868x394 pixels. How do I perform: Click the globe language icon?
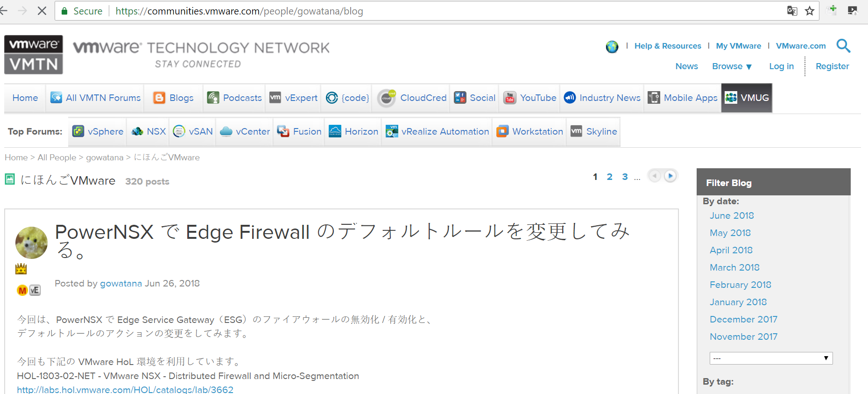612,46
